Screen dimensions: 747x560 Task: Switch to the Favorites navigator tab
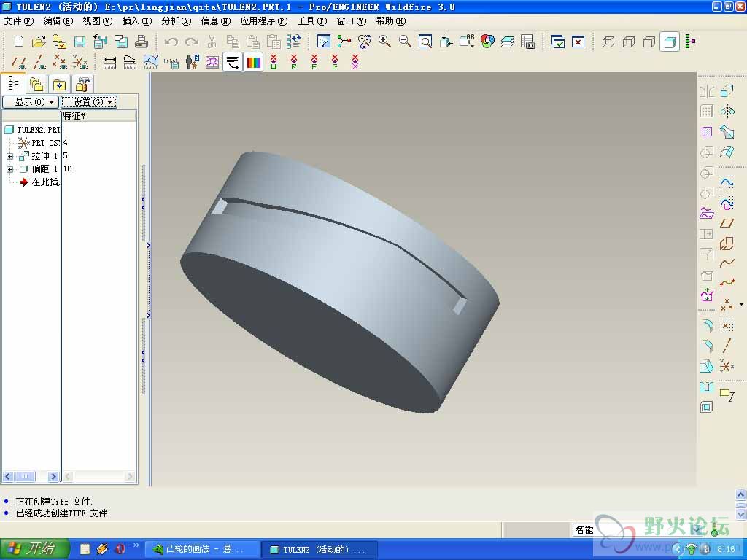tap(59, 85)
